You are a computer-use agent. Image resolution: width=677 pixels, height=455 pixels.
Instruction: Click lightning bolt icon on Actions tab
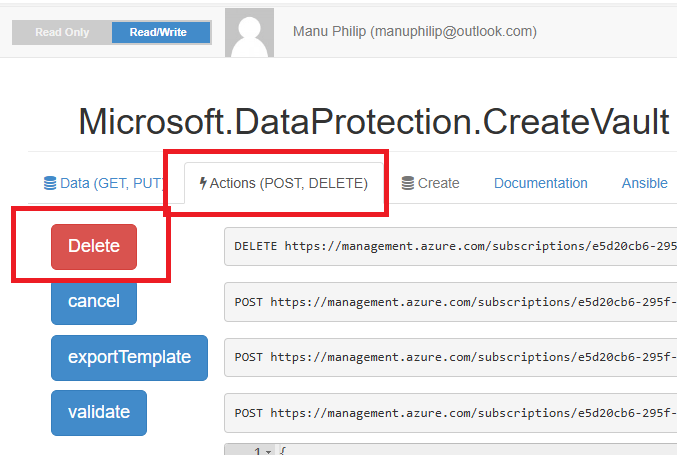[203, 183]
